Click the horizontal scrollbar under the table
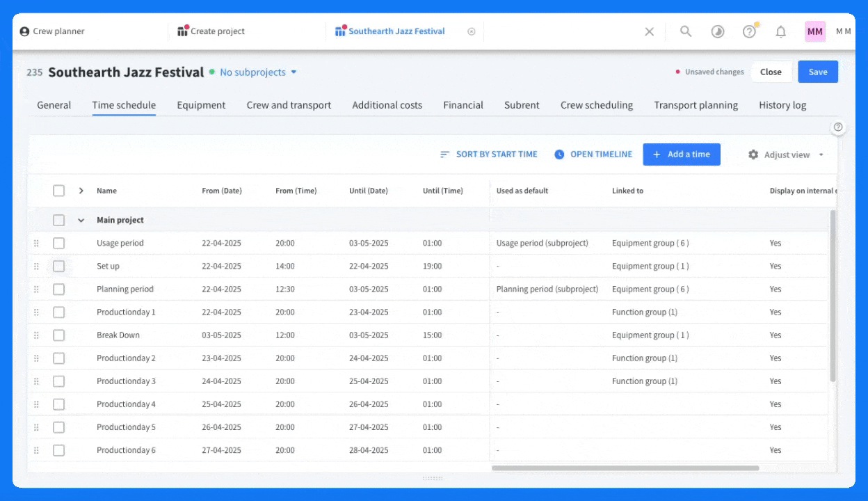868x501 pixels. 625,468
